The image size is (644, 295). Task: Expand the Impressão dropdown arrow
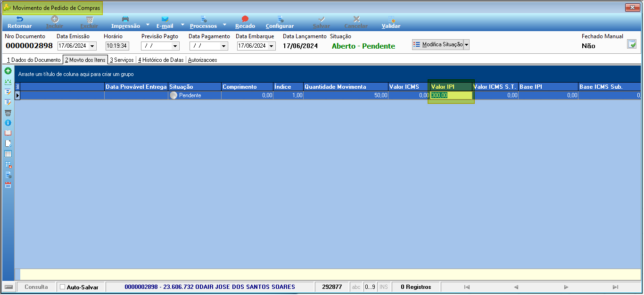148,24
